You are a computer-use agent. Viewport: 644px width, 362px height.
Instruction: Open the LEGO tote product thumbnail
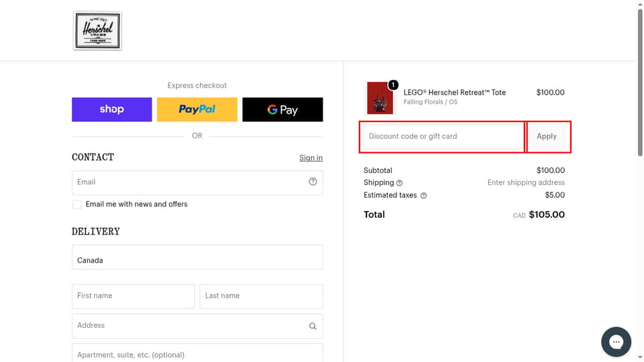coord(380,98)
